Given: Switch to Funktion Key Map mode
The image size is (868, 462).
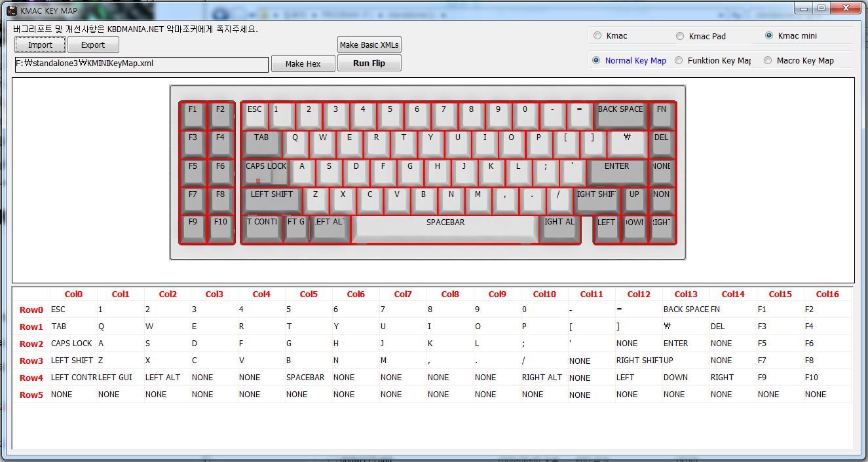Looking at the screenshot, I should tap(713, 60).
